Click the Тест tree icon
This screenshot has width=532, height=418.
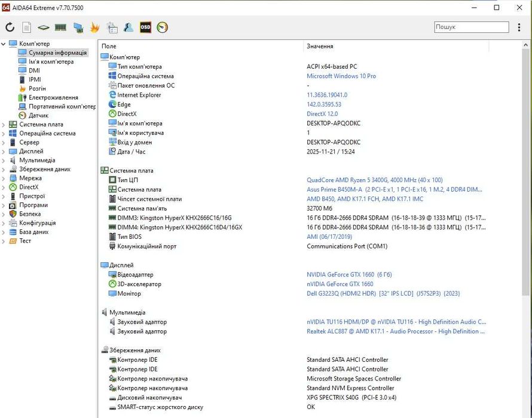[x=13, y=241]
